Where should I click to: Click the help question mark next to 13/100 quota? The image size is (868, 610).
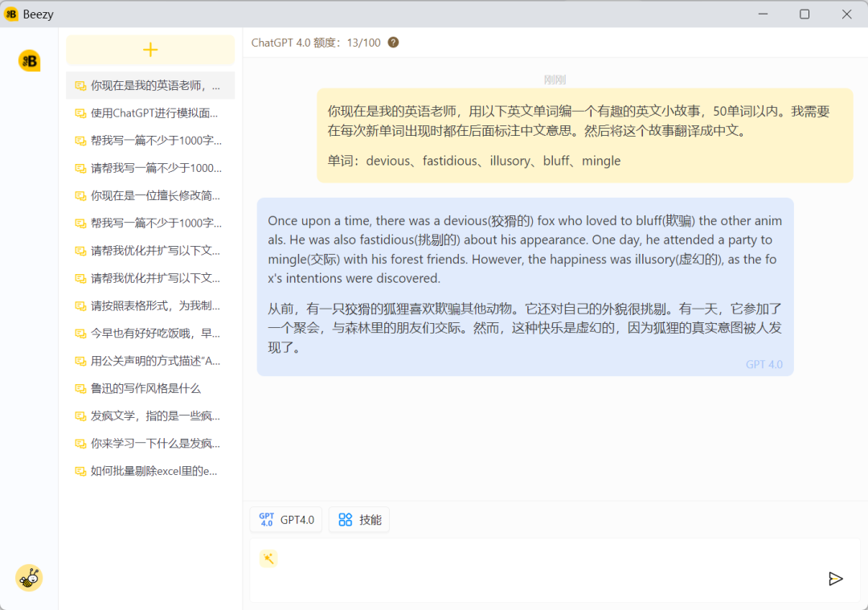393,43
